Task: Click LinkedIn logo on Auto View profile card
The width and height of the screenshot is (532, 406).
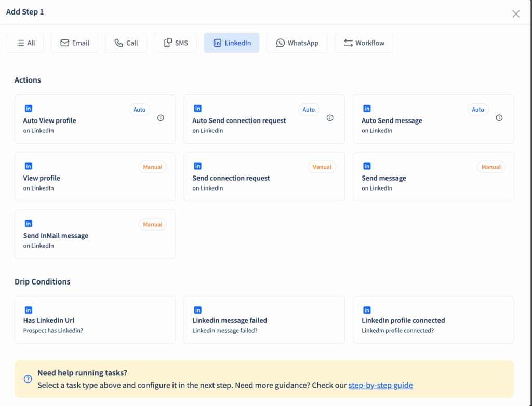Action: pyautogui.click(x=29, y=109)
